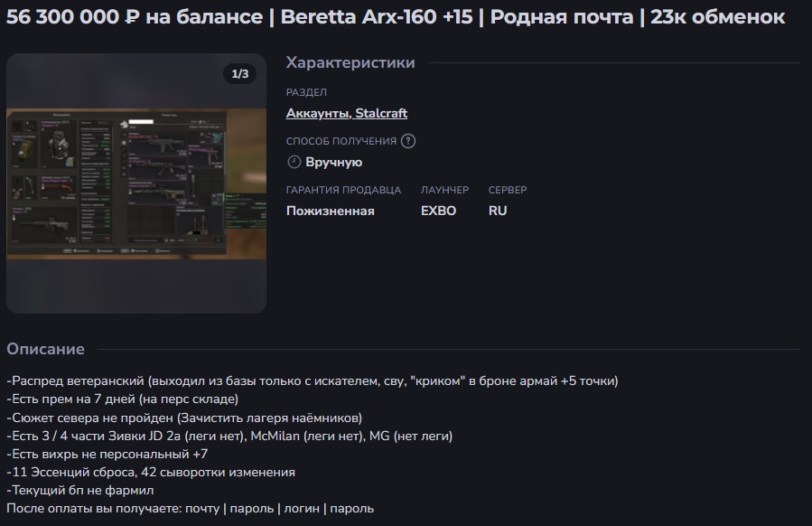Click the После оплаты вы получаете line
Image resolution: width=812 pixels, height=526 pixels.
[190, 508]
